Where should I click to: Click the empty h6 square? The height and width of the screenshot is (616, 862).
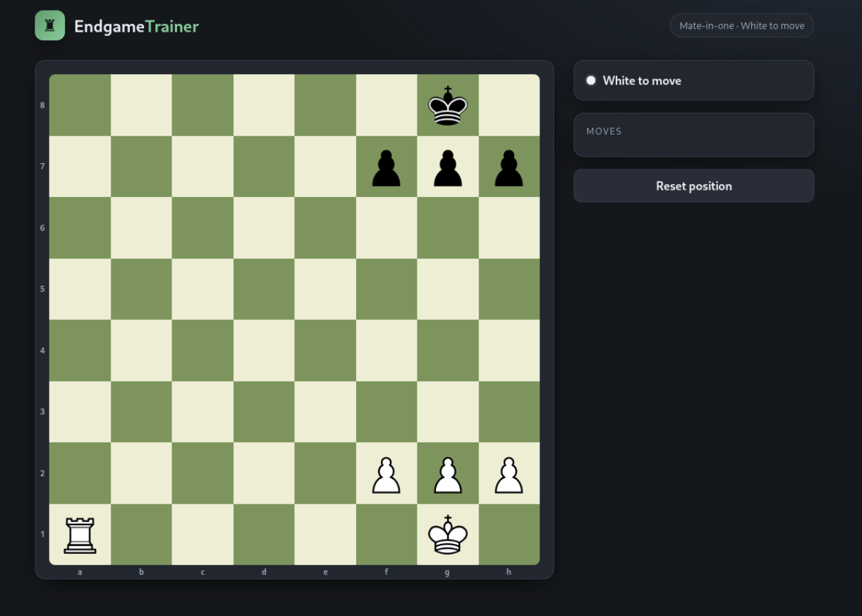(x=509, y=228)
